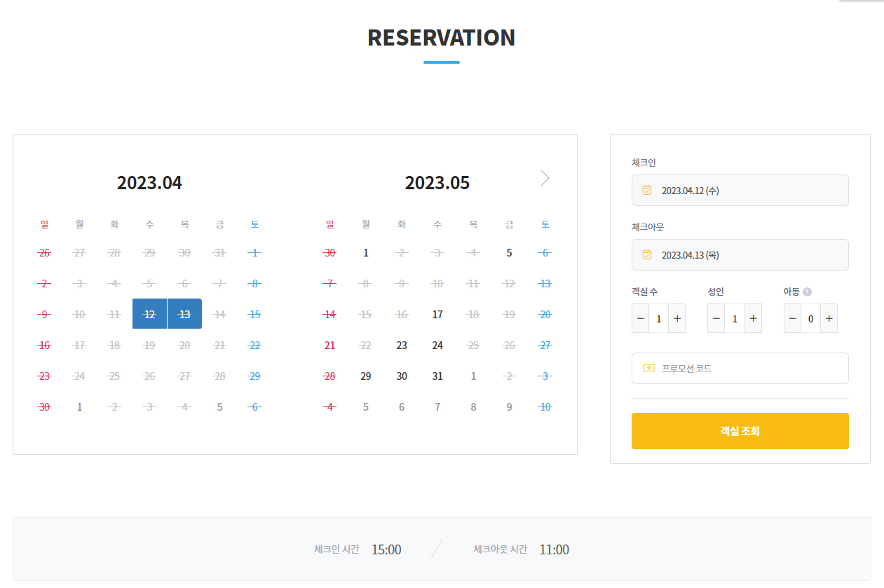Screen dimensions: 884x588
Task: Open the check-out date field 2023.04.13
Action: tap(740, 254)
